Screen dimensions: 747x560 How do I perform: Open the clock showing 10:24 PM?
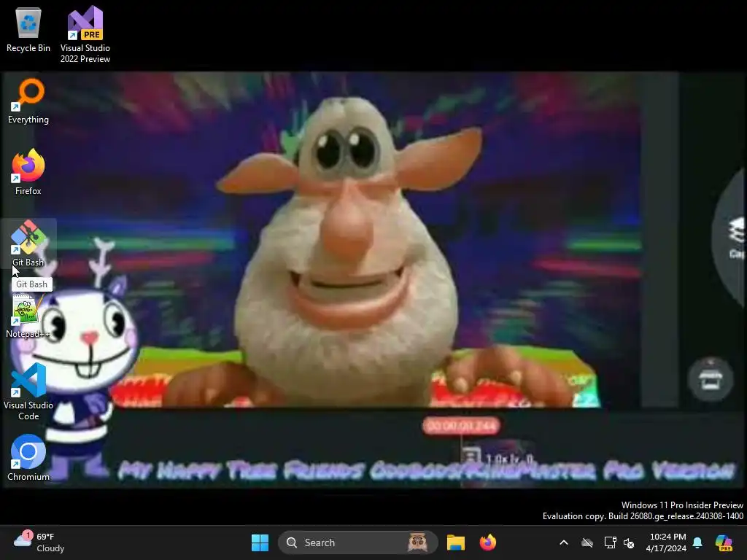point(666,542)
